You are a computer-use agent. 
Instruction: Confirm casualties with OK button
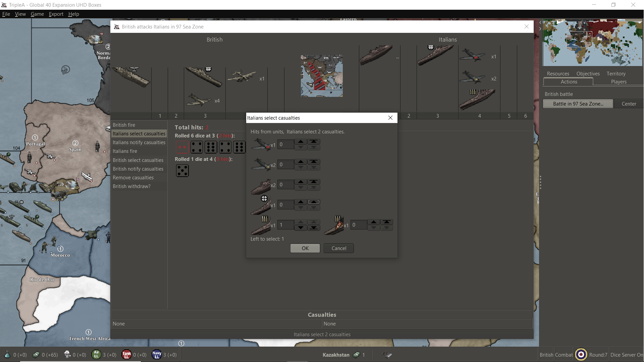305,248
